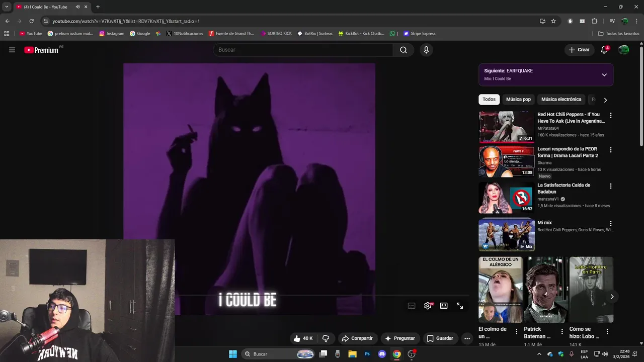This screenshot has height=362, width=644.
Task: Open more actions menu under the video
Action: point(467,338)
